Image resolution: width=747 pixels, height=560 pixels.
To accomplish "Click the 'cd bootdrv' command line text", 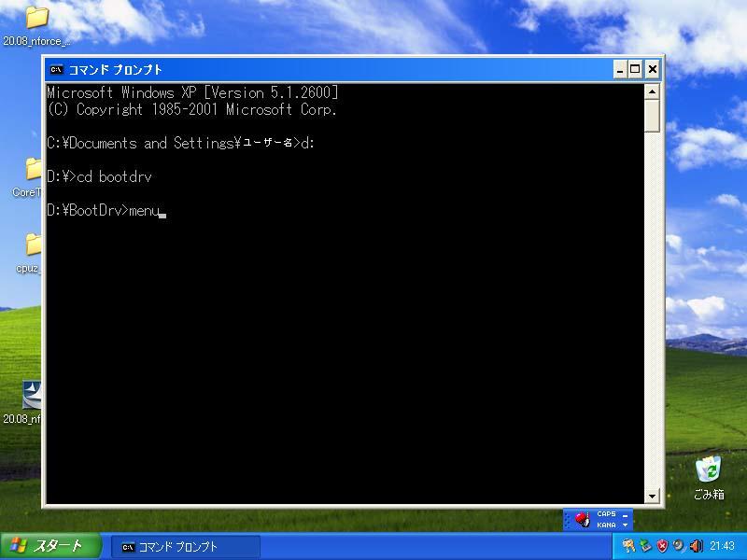I will pyautogui.click(x=114, y=176).
